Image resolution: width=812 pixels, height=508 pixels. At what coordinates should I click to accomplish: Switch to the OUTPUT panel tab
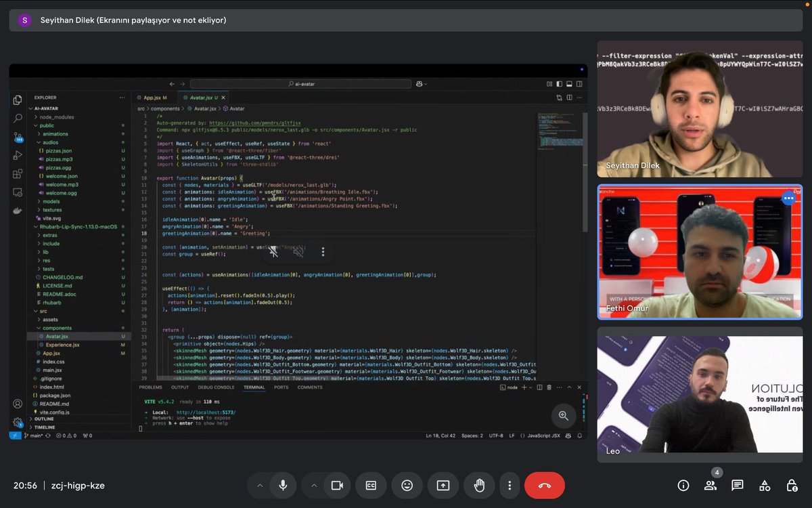[180, 387]
